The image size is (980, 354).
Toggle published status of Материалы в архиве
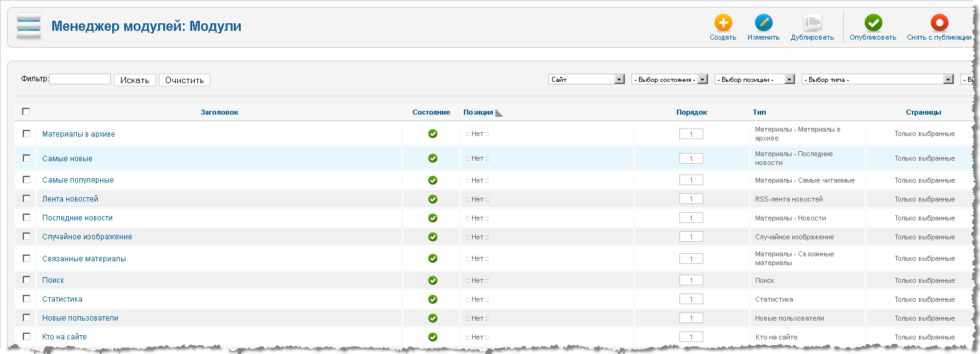point(432,134)
